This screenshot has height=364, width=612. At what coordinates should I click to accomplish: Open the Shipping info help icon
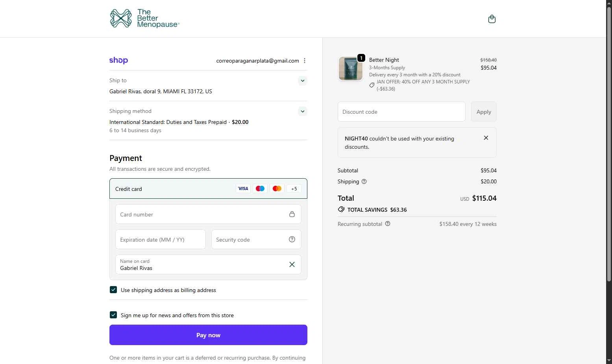point(364,181)
